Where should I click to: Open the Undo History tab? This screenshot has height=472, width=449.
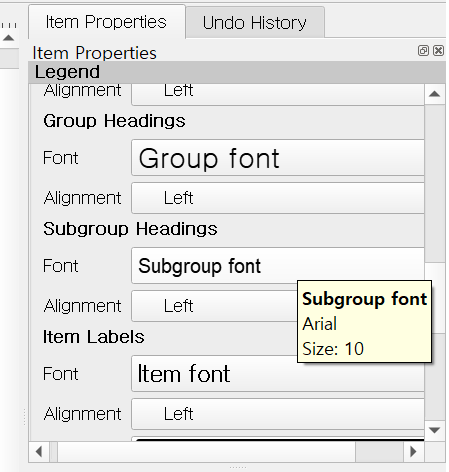(255, 23)
